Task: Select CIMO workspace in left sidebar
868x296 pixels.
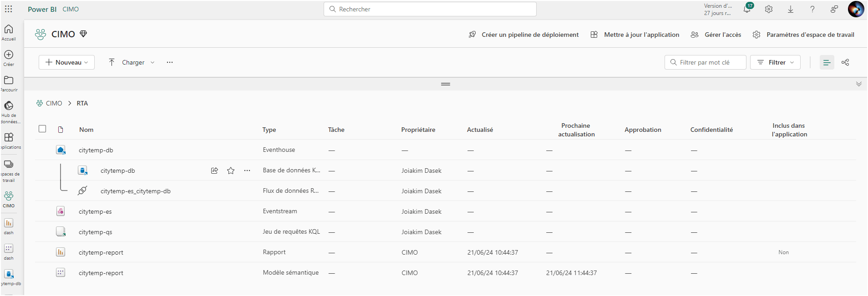Action: pyautogui.click(x=9, y=200)
